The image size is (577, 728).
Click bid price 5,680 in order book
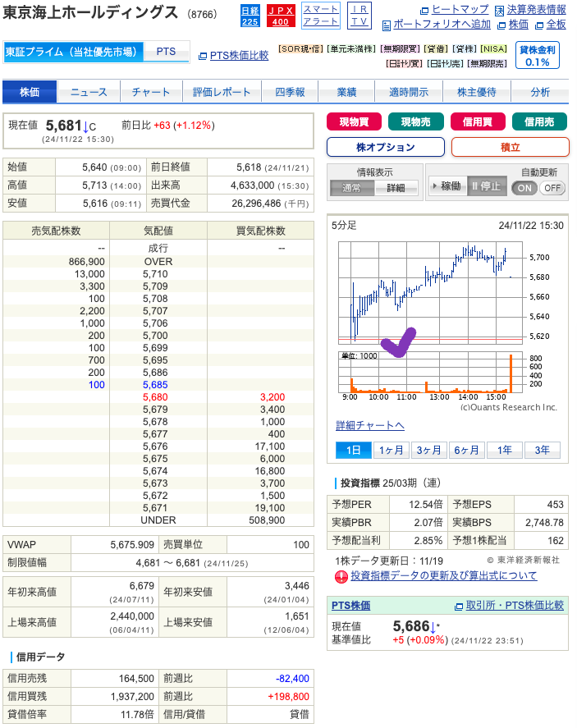point(155,397)
